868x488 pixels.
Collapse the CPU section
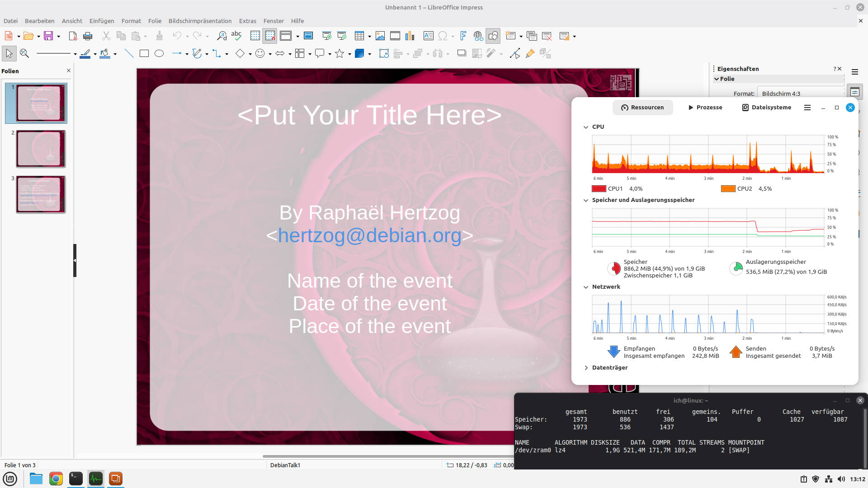[586, 127]
